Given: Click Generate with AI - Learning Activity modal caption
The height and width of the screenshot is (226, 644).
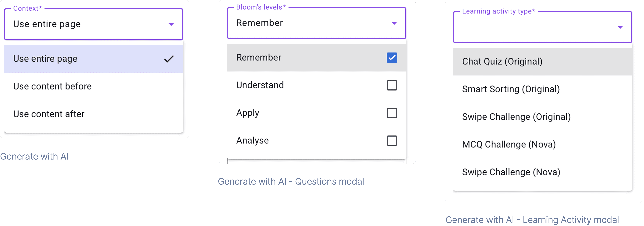Looking at the screenshot, I should tap(532, 220).
